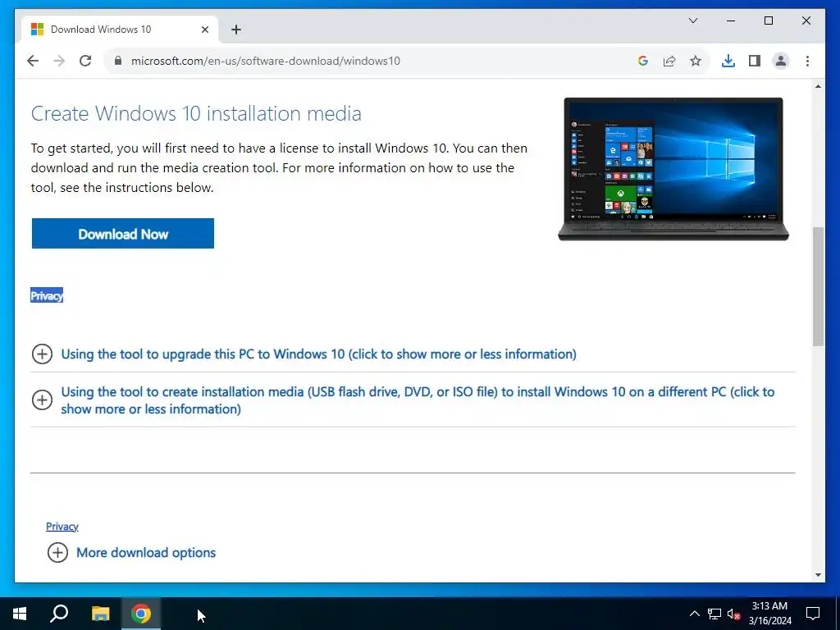Click the forward navigation arrow

(59, 61)
